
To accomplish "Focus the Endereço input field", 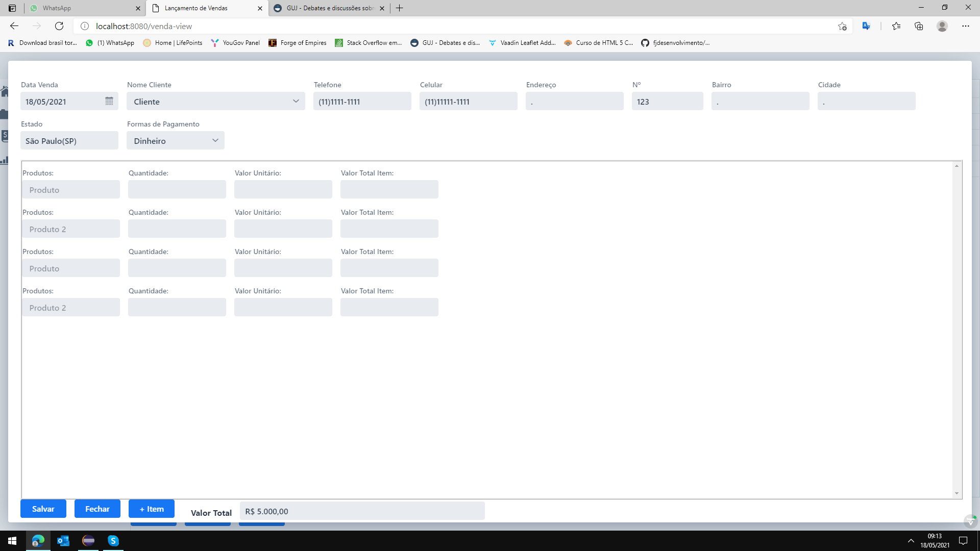I will point(575,101).
